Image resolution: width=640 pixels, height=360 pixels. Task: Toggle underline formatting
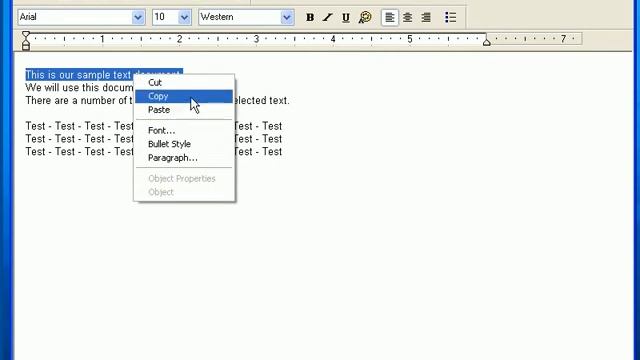346,18
